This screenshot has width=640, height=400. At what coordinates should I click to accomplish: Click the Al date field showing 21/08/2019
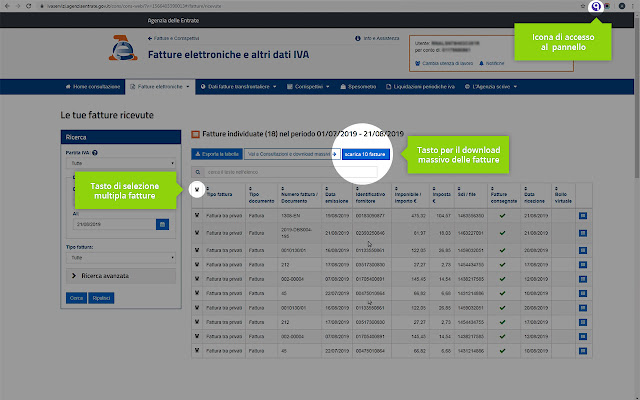[x=114, y=224]
